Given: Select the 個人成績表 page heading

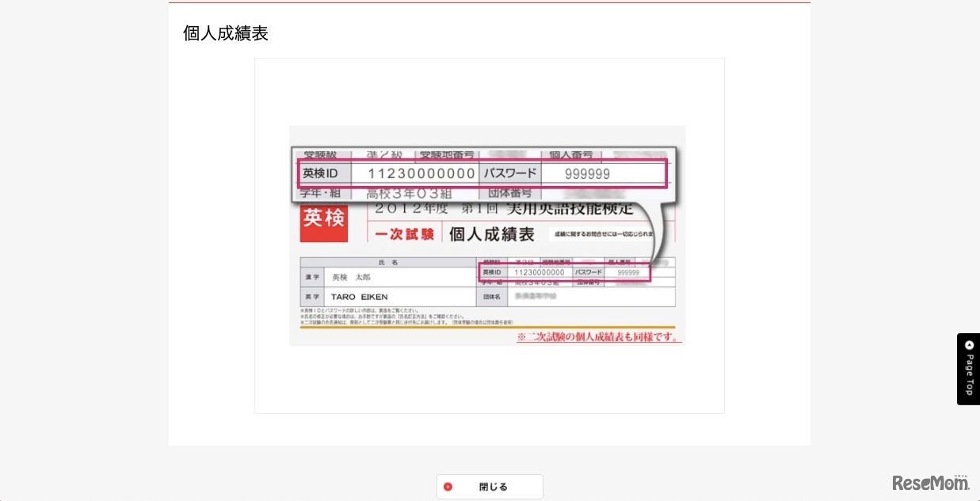Looking at the screenshot, I should click(225, 33).
